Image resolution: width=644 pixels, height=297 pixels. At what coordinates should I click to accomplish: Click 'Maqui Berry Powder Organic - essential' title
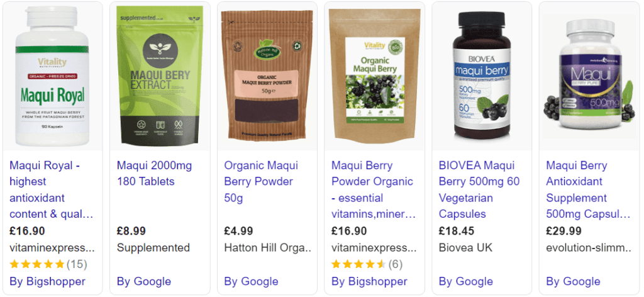pyautogui.click(x=374, y=190)
